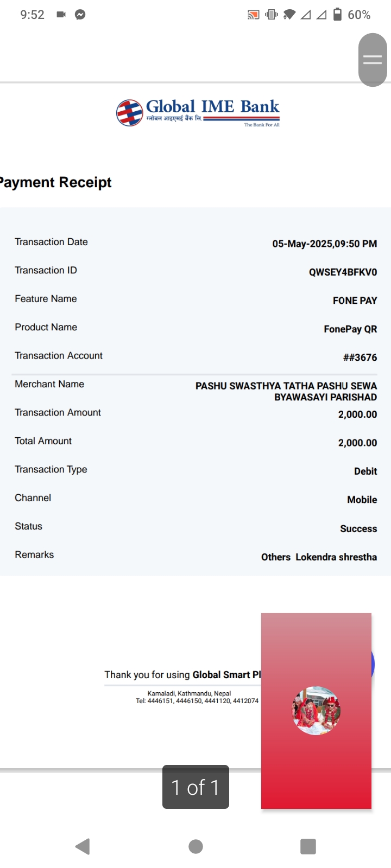Tap the Wi-Fi signal status icon
Viewport: 391px width, 868px height.
tap(289, 15)
